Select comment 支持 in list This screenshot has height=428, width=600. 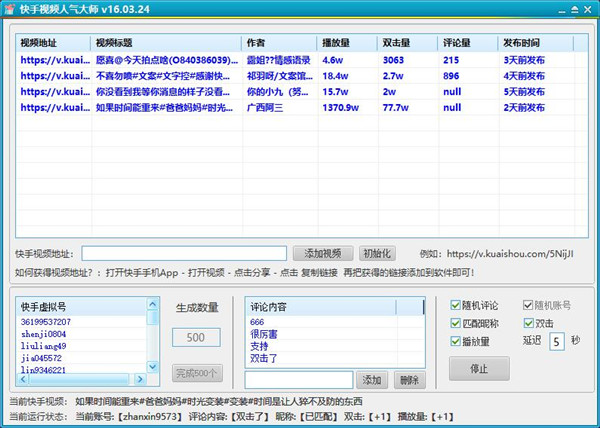259,346
